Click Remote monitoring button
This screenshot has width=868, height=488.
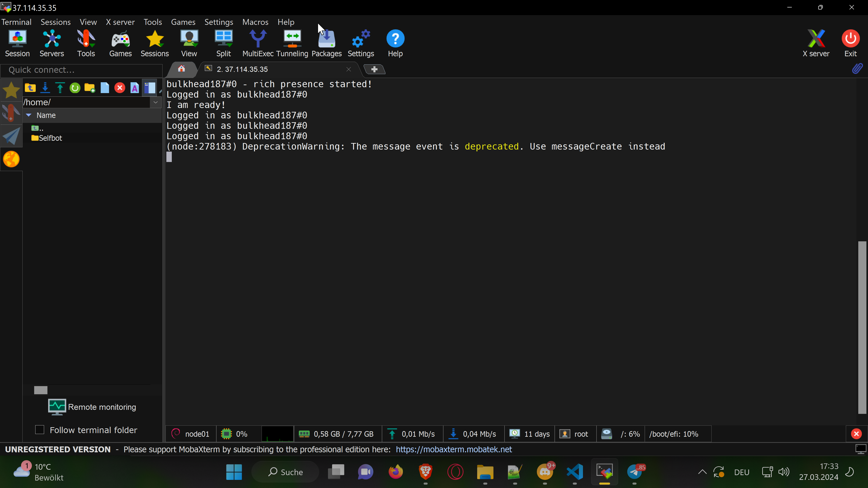(x=92, y=407)
